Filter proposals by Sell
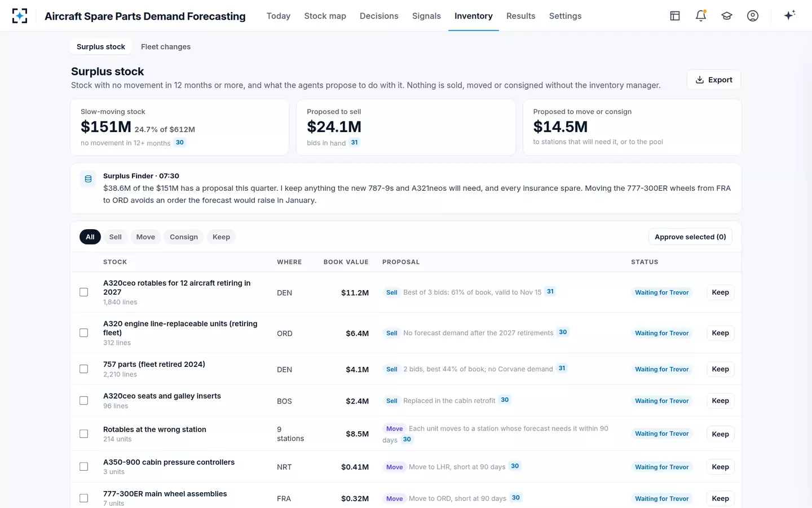The height and width of the screenshot is (508, 812). coord(116,237)
